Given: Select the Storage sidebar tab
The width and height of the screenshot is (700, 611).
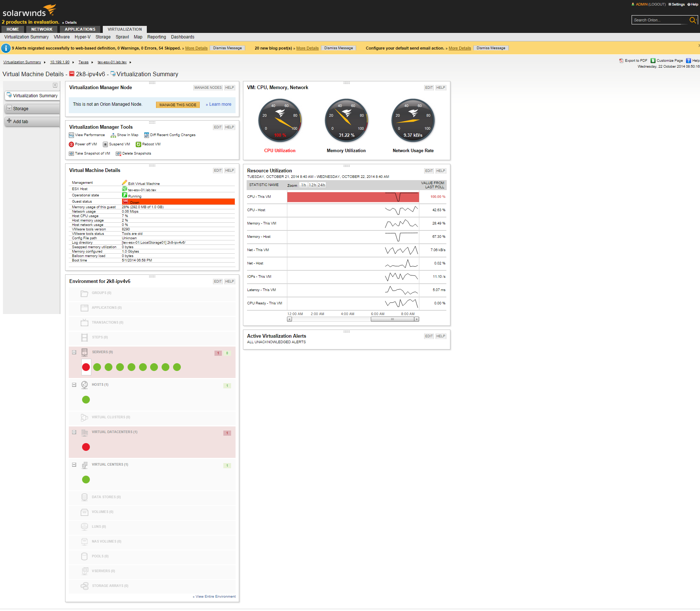Looking at the screenshot, I should coord(32,109).
